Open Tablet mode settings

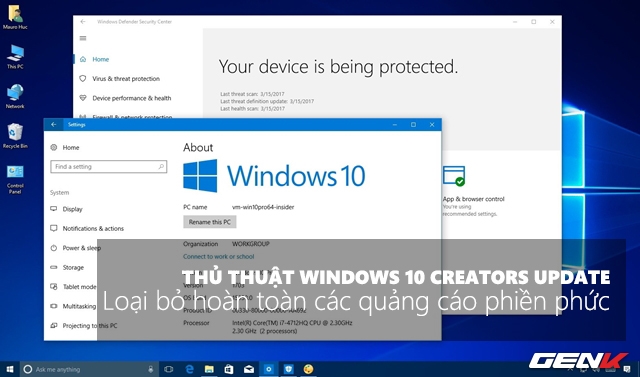(79, 287)
